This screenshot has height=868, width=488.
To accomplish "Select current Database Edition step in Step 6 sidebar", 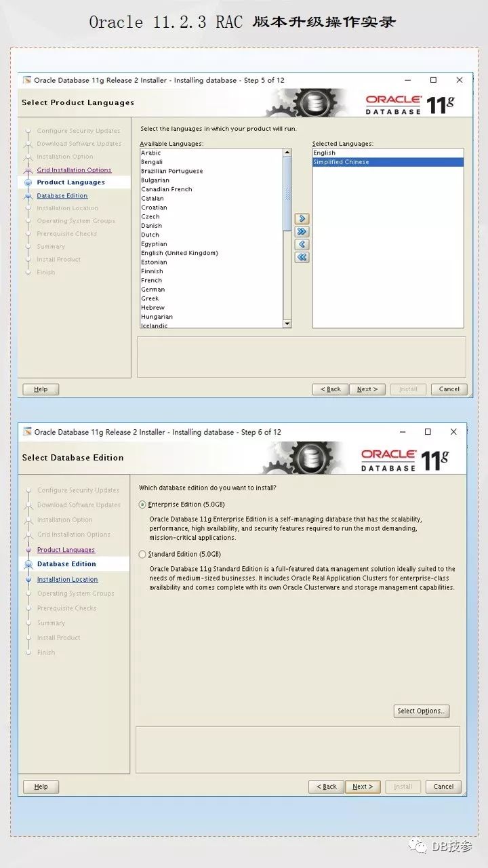I will (x=66, y=564).
